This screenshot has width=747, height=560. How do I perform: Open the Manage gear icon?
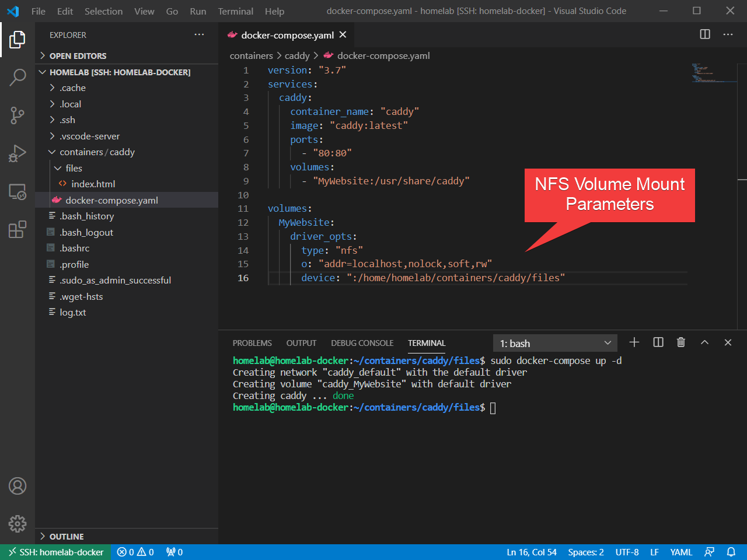coord(17,524)
